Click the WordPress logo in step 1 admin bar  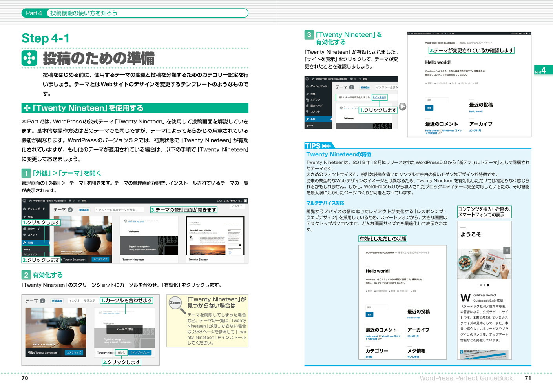click(x=25, y=201)
